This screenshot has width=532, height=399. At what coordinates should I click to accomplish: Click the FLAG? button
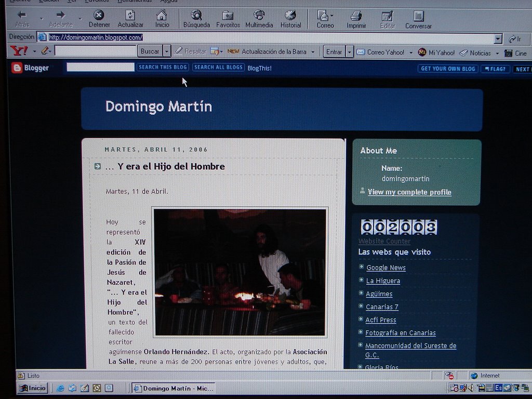point(495,69)
